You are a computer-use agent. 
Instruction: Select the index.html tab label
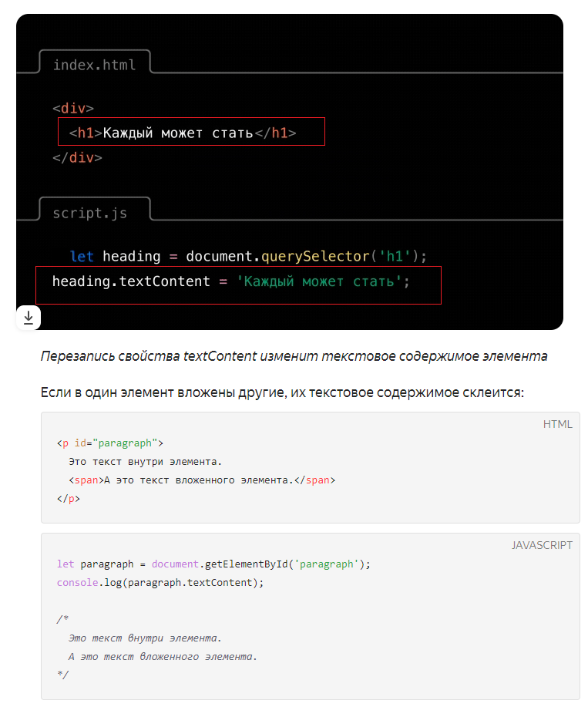pyautogui.click(x=94, y=65)
